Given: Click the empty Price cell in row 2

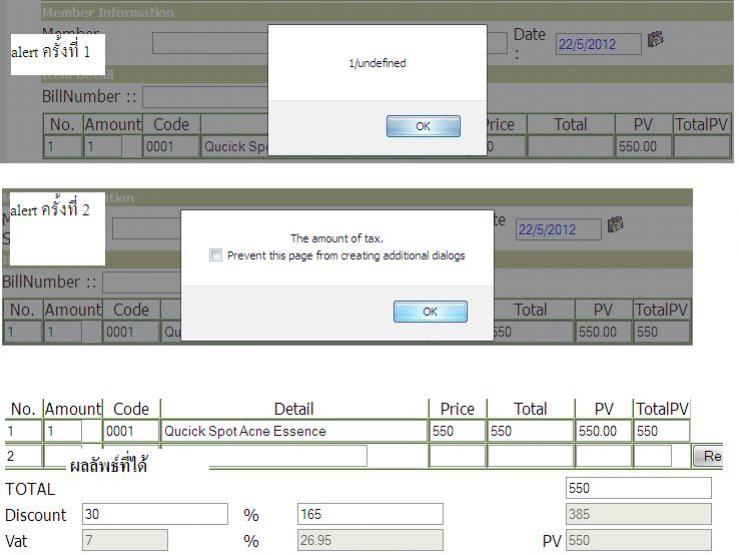Looking at the screenshot, I should click(x=457, y=456).
